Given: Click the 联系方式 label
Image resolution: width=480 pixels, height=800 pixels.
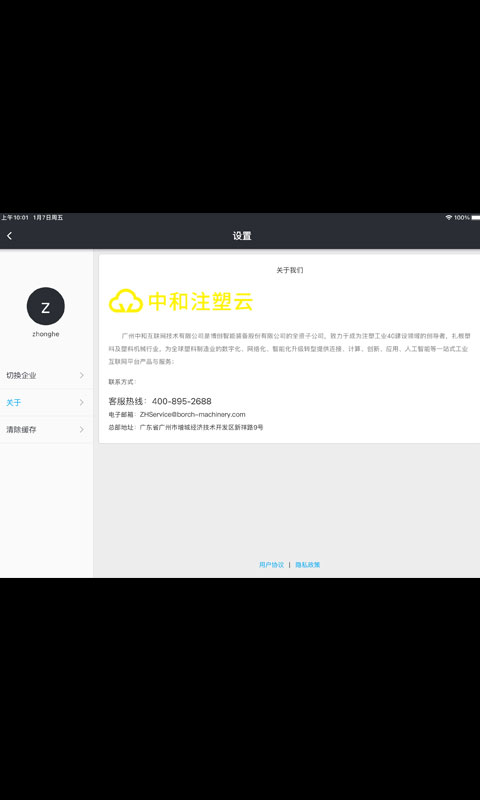Looking at the screenshot, I should (122, 382).
